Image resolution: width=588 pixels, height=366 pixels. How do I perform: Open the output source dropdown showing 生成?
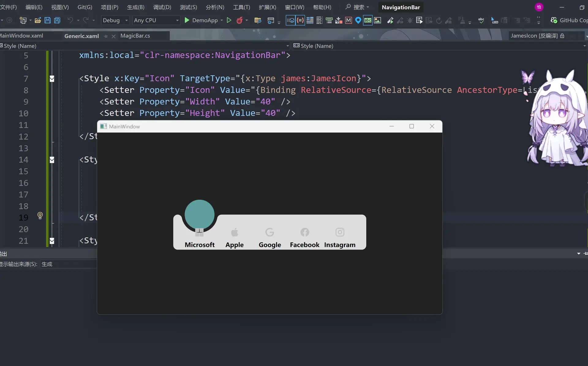[x=69, y=264]
